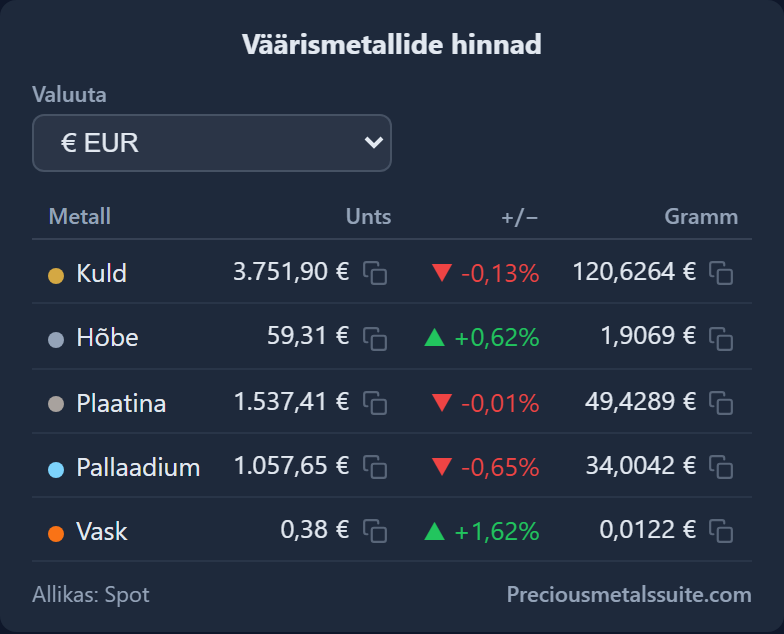Image resolution: width=784 pixels, height=634 pixels.
Task: Copy the Pallaadium ounce price
Action: click(x=375, y=467)
